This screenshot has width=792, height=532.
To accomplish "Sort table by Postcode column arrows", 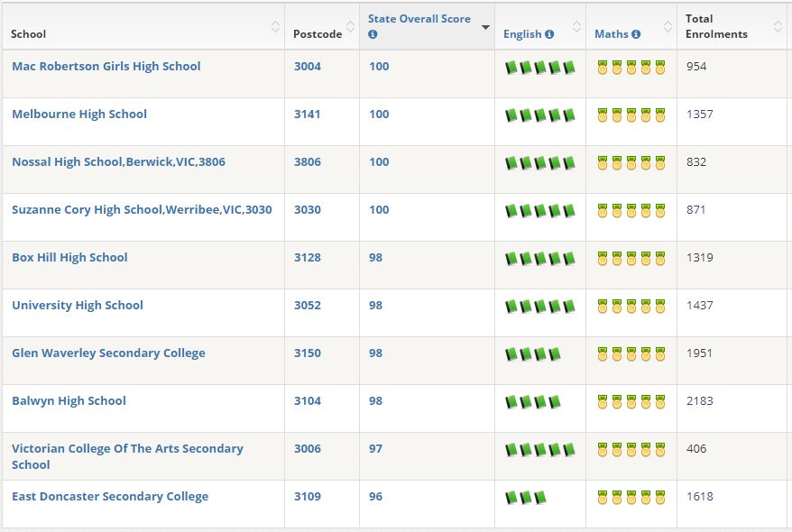I will pyautogui.click(x=350, y=26).
